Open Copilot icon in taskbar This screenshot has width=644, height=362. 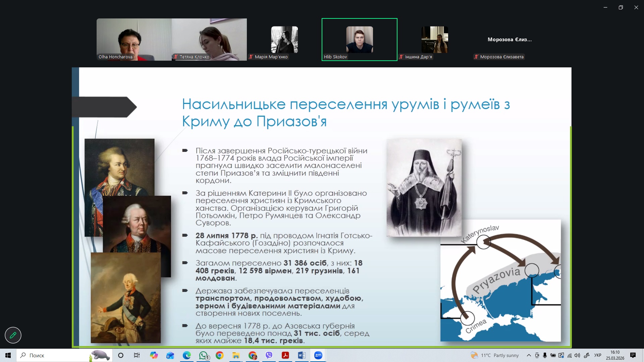coord(154,355)
